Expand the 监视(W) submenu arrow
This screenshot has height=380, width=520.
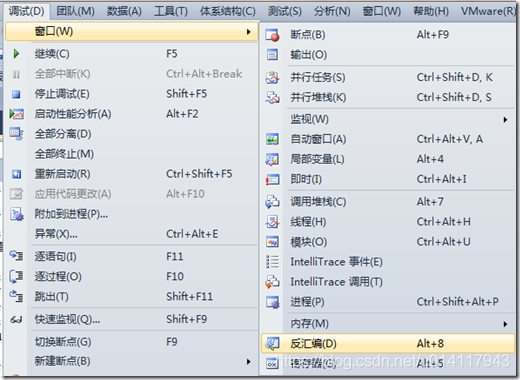point(505,119)
